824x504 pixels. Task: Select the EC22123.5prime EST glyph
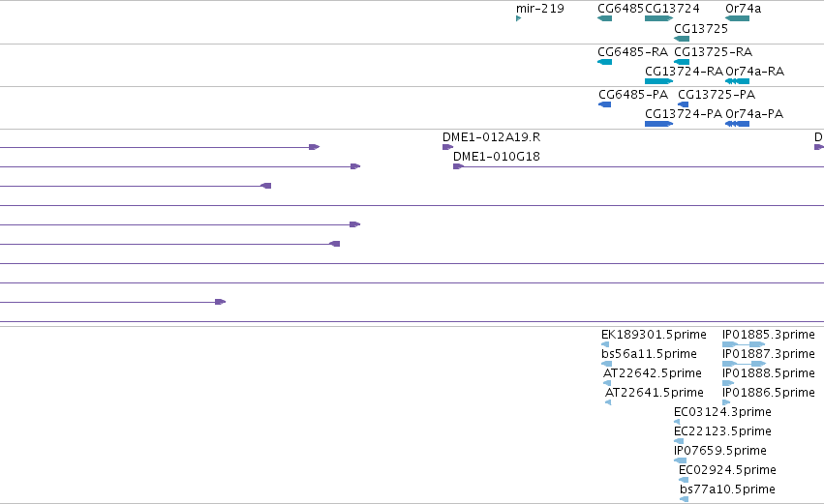click(679, 441)
